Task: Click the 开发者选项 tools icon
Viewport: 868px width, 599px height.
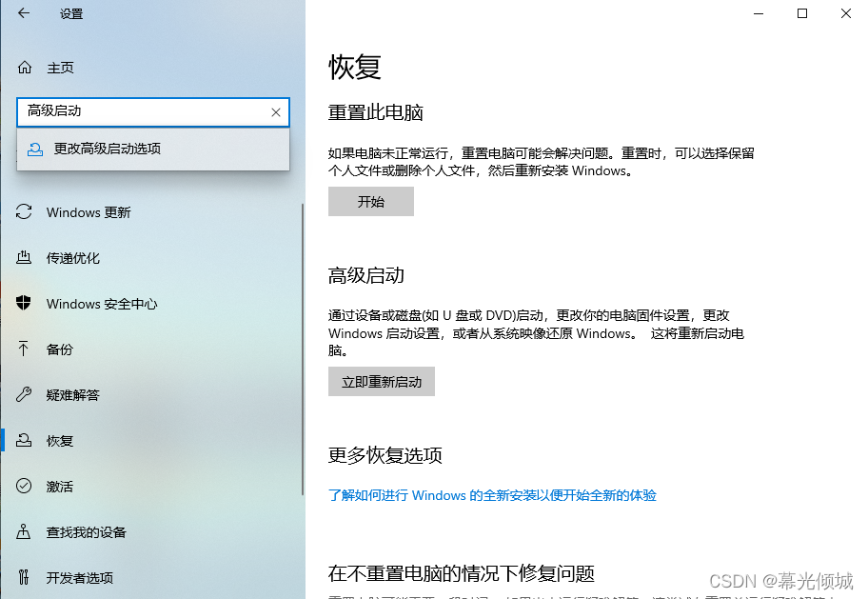Action: 23,577
